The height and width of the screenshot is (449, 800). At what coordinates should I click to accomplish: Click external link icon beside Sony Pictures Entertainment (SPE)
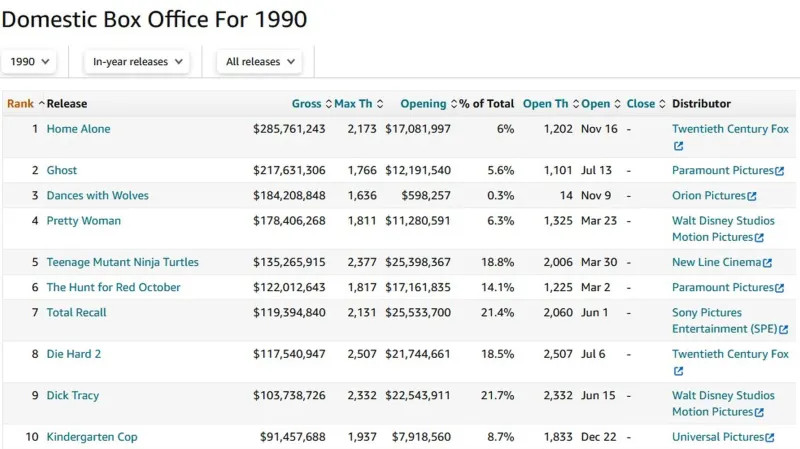783,330
